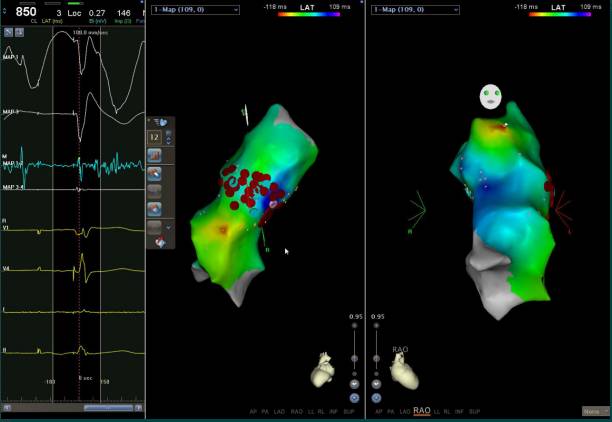Toggle the lower gray button in the map toolbar

point(156,226)
